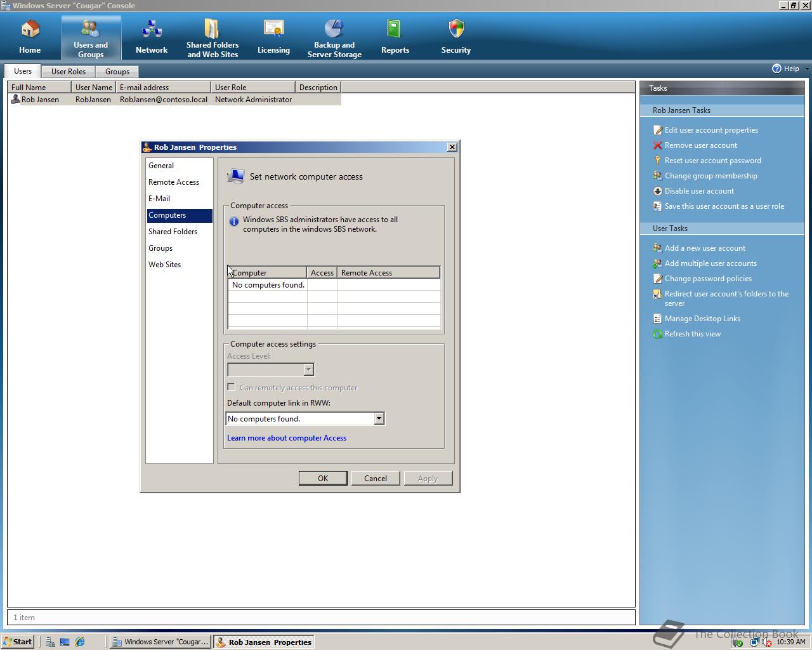Click the E-mail address column header
The height and width of the screenshot is (650, 812).
tap(164, 88)
